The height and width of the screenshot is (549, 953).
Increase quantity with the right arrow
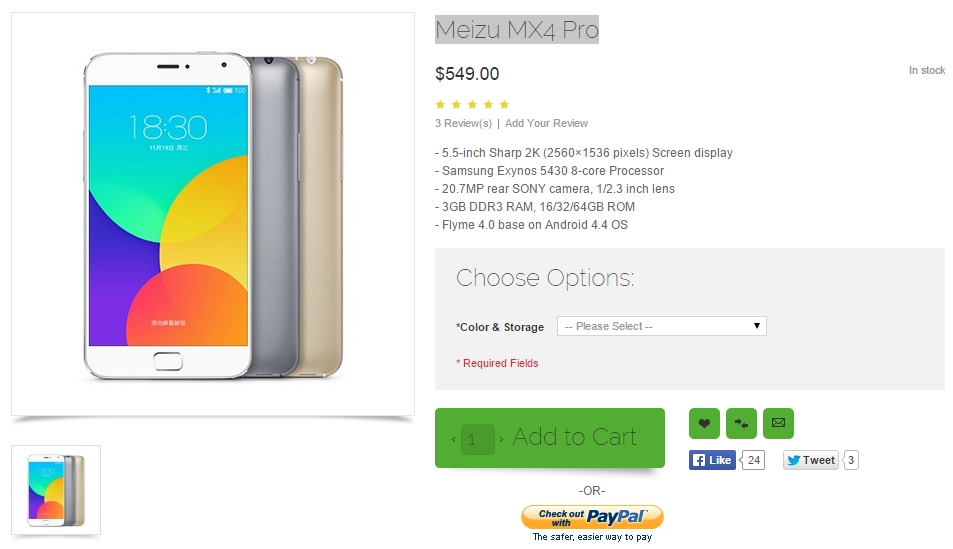[501, 439]
